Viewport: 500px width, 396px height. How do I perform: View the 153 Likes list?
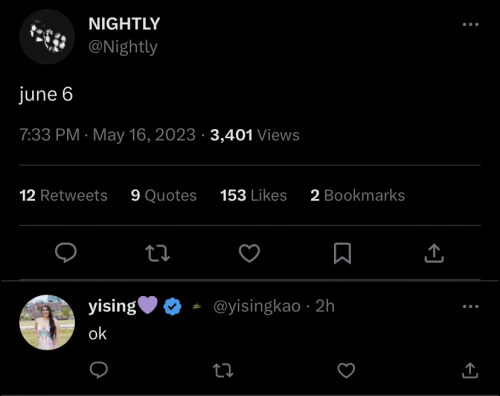click(x=253, y=195)
